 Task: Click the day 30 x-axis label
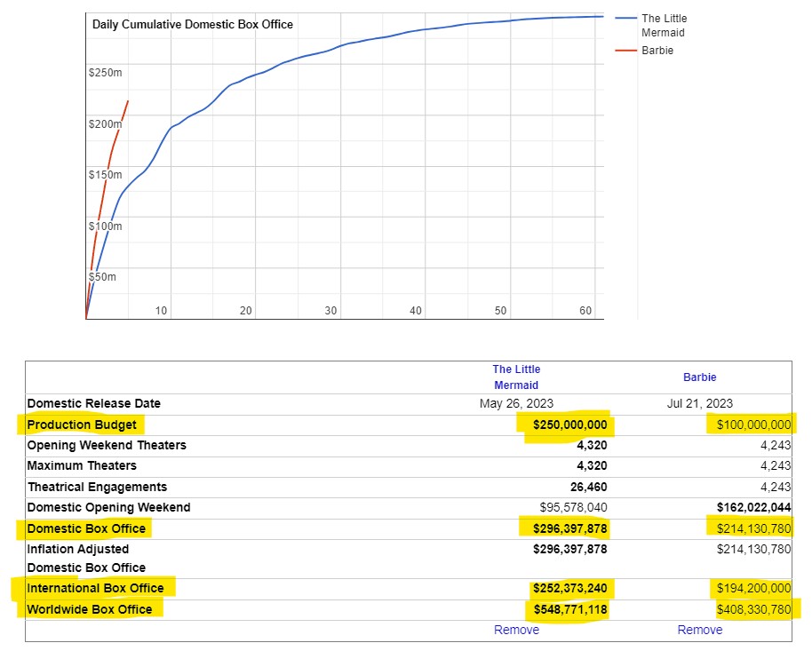pyautogui.click(x=330, y=310)
